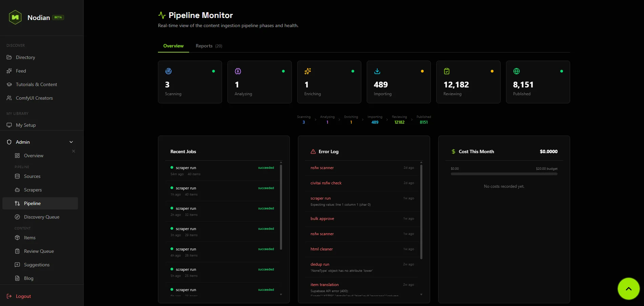
Task: Click the Error Log scrollbar
Action: [421, 212]
